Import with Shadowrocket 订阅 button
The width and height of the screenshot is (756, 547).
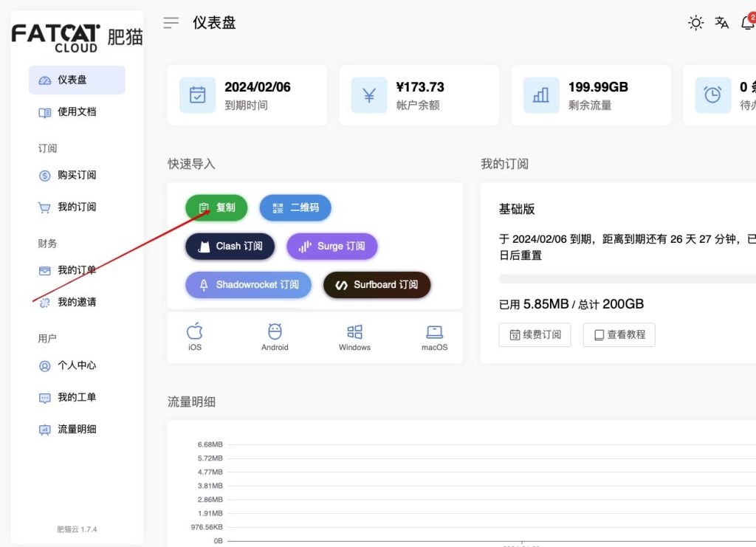pos(248,285)
